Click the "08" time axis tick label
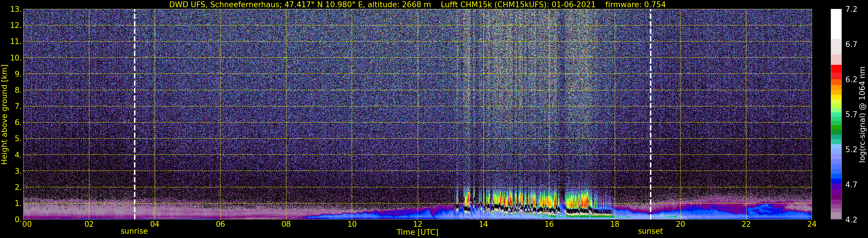Viewport: 868px width, 238px height. pyautogui.click(x=286, y=224)
